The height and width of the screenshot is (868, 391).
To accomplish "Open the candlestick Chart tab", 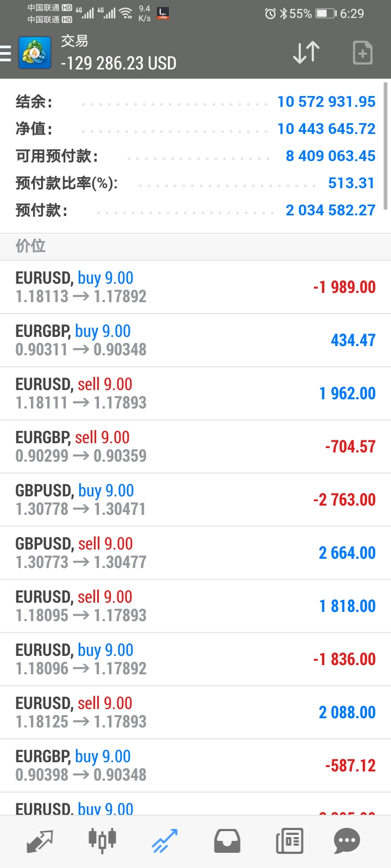I will (102, 840).
